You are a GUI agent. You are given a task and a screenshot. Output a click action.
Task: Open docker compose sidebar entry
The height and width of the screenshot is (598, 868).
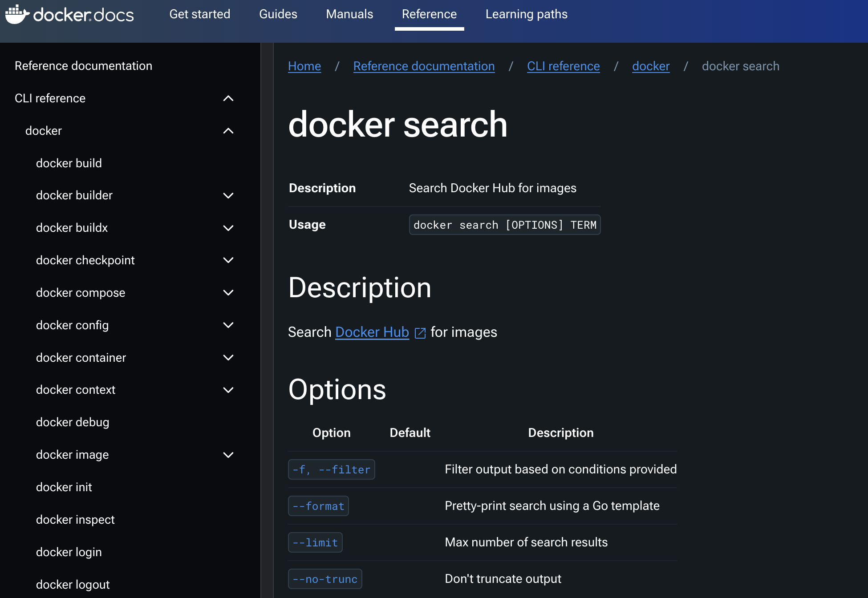coord(81,293)
